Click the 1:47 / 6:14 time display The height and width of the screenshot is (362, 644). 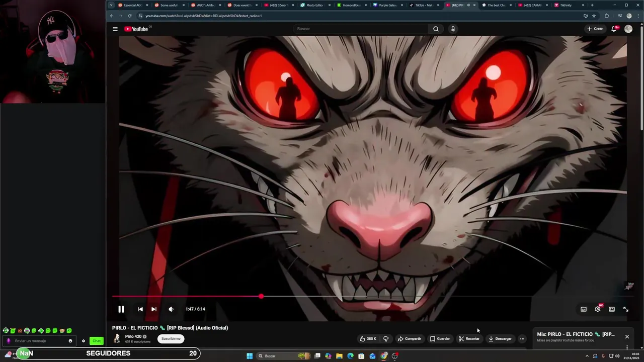pos(195,309)
